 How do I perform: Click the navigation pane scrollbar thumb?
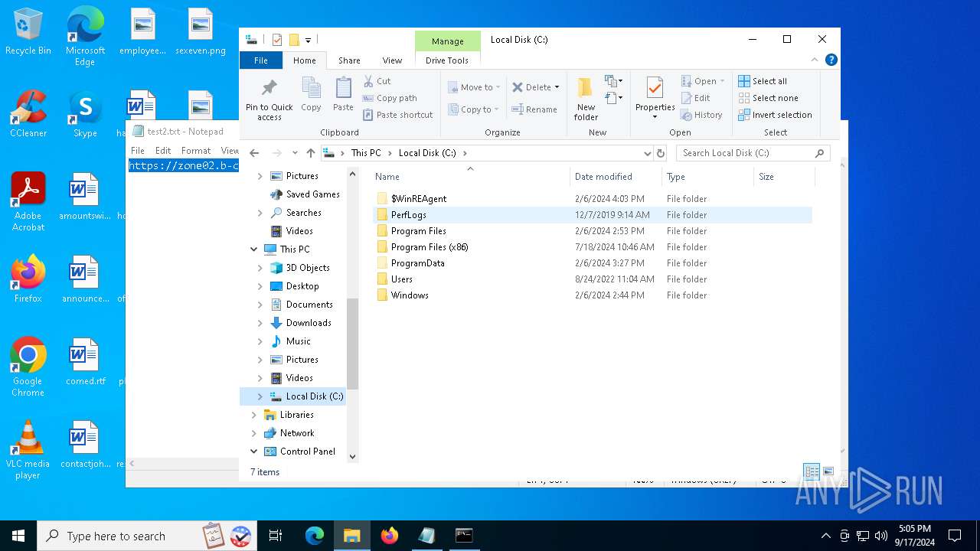click(x=352, y=344)
